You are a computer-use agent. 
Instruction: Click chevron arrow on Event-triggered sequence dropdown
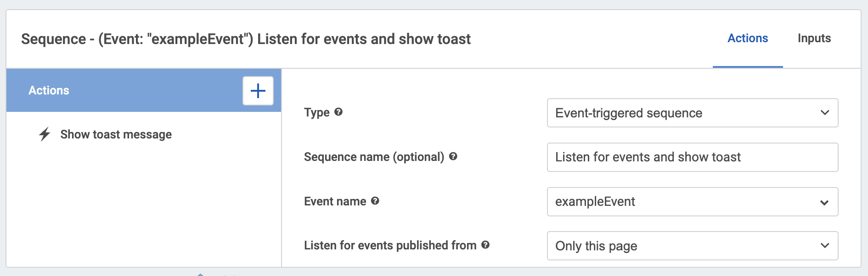point(824,113)
